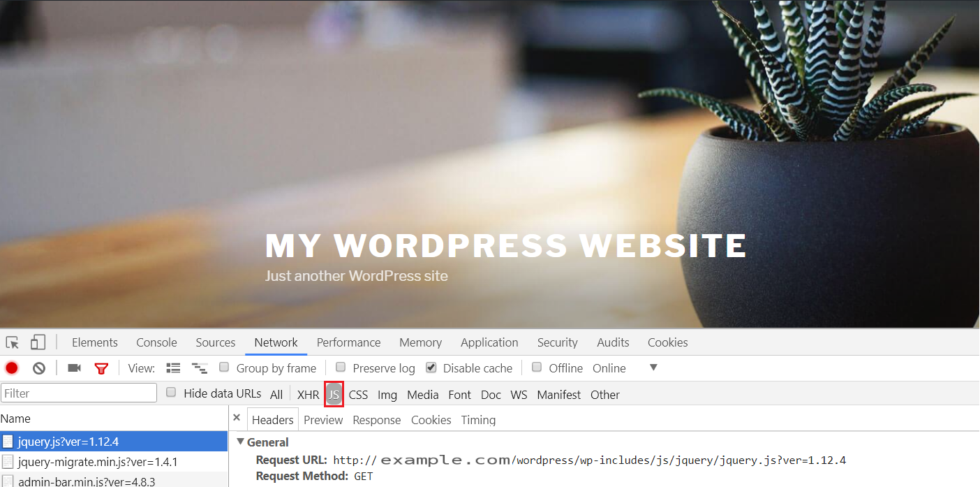Toggle the device toolbar icon

[x=38, y=342]
